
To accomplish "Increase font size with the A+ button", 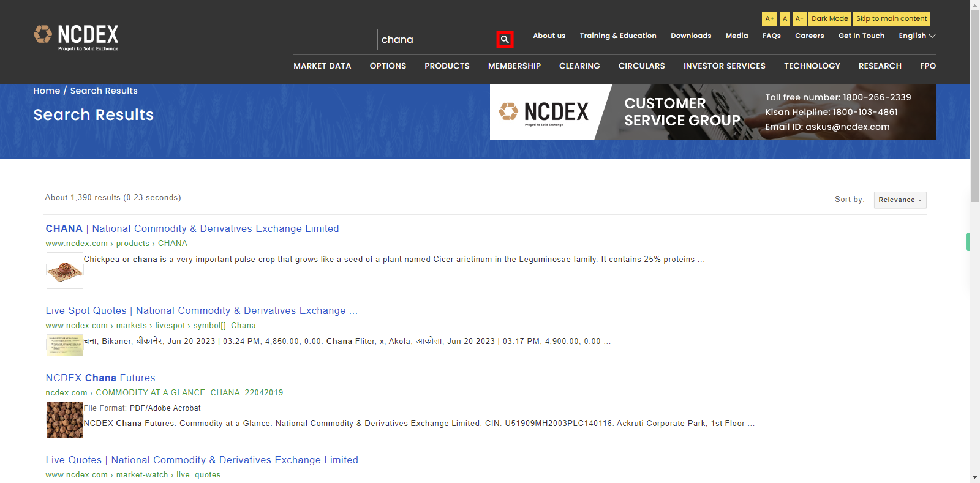I will (769, 19).
